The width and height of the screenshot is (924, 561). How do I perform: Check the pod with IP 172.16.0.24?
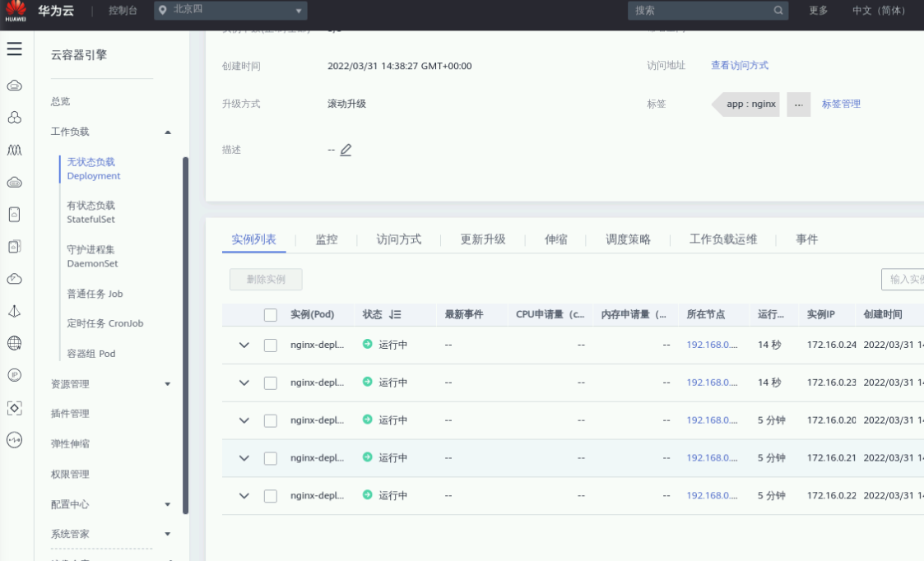[271, 345]
